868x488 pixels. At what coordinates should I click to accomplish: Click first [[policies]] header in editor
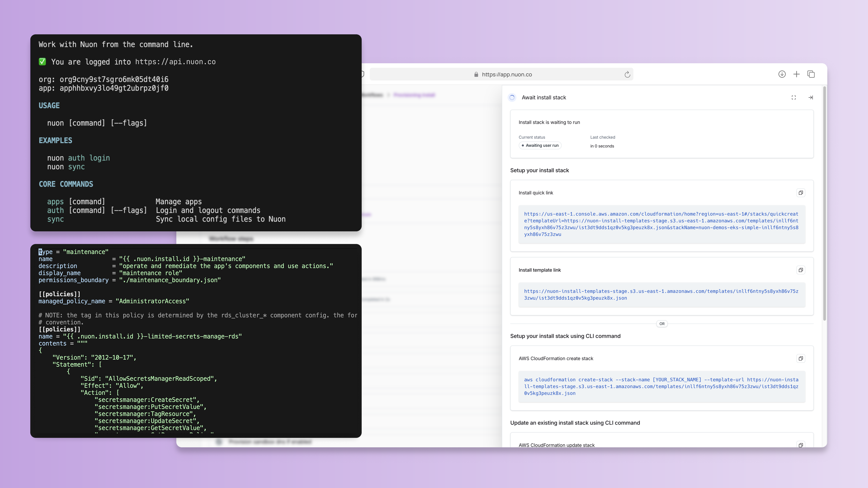59,294
